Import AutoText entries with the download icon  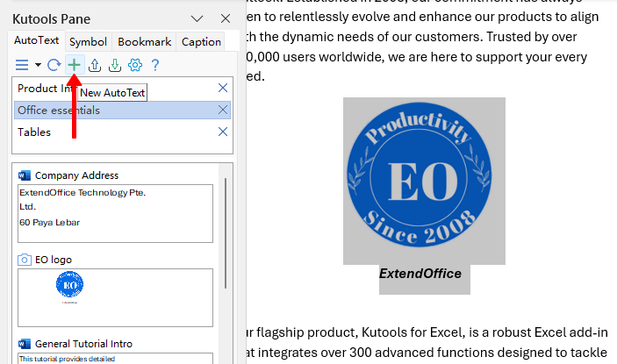[115, 65]
